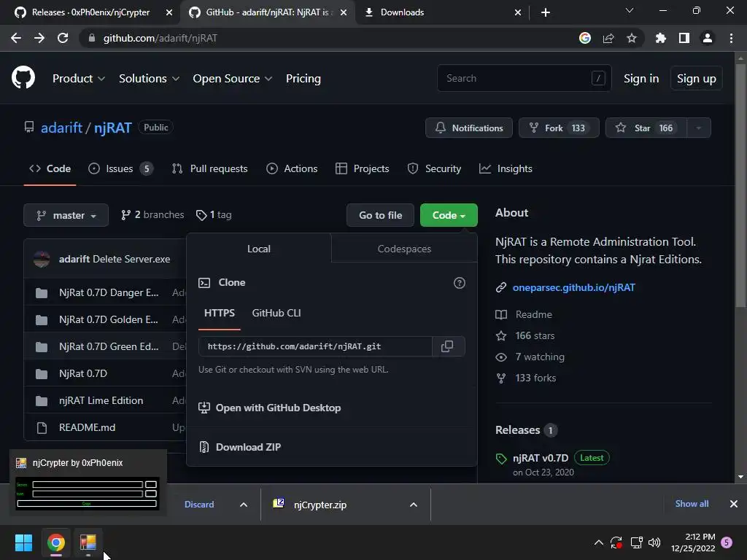747x560 pixels.
Task: Reload the page in Chrome
Action: pos(63,38)
